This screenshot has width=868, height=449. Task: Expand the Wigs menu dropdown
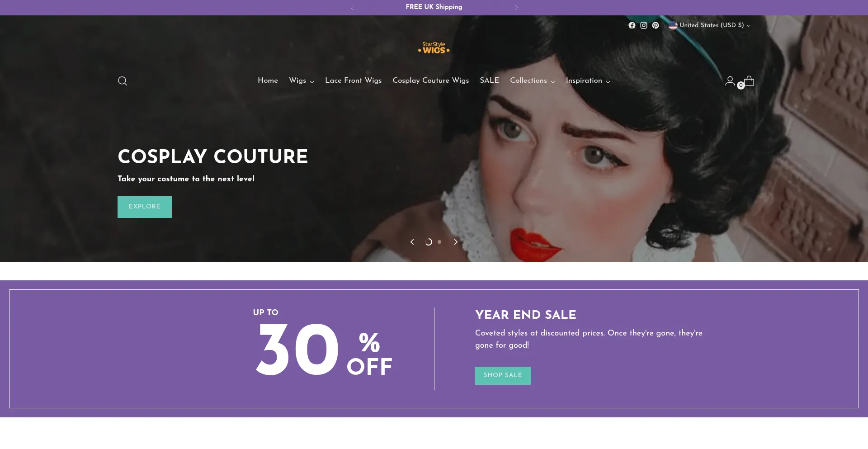tap(302, 80)
